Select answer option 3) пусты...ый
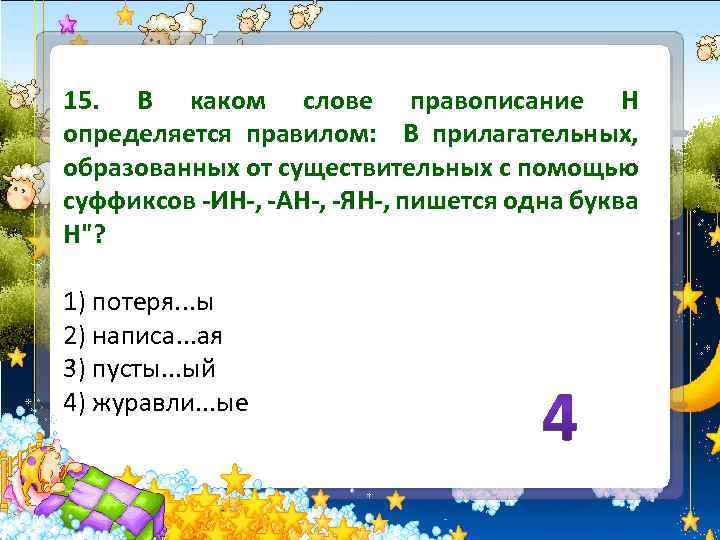 pos(139,370)
